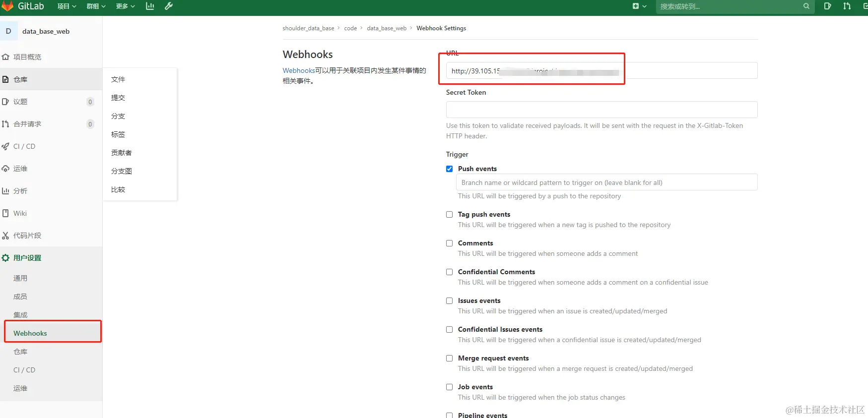Click the gear icon beside 用户设置
This screenshot has width=868, height=418.
click(5, 258)
